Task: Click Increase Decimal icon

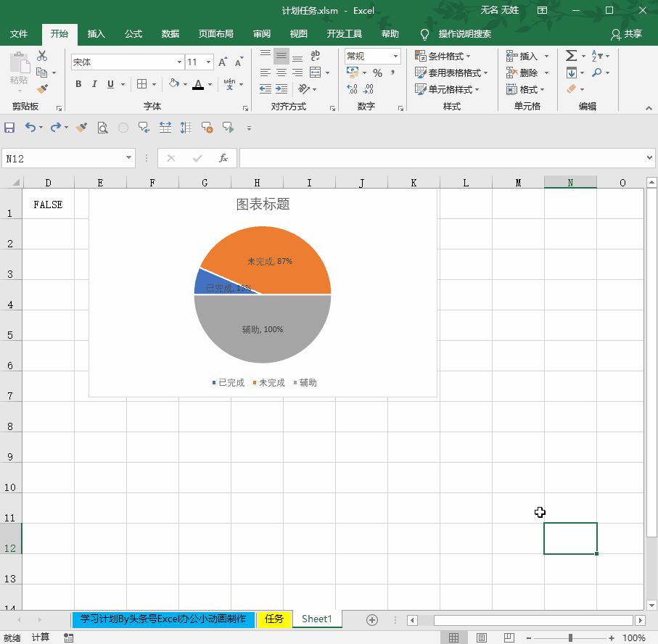Action: tap(352, 89)
